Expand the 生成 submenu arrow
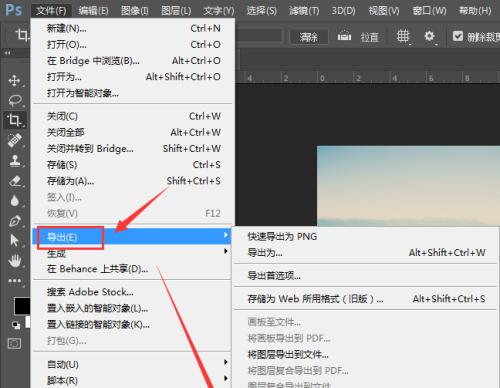The height and width of the screenshot is (388, 500). [x=226, y=251]
